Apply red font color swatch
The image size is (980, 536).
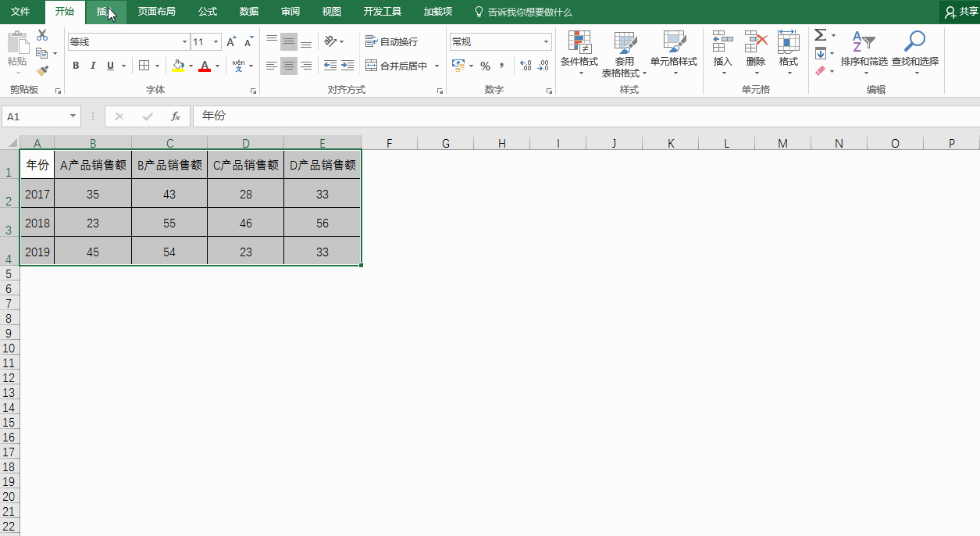(205, 66)
